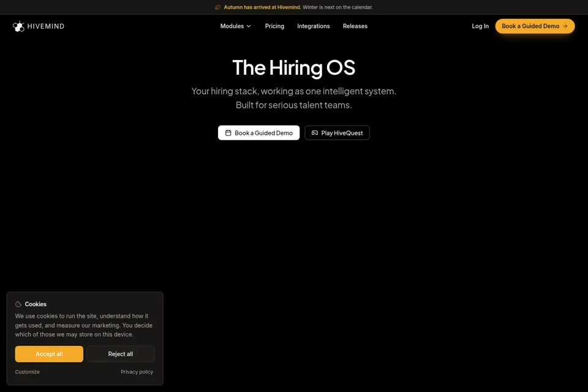Accept all cookies
The height and width of the screenshot is (392, 588).
tap(49, 354)
